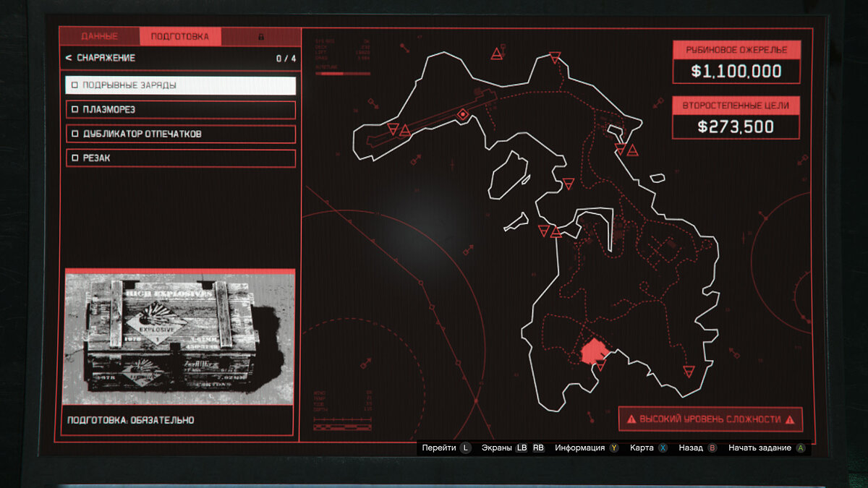868x488 pixels.
Task: Click the triangle marker at the island's northern tip
Action: tap(555, 57)
